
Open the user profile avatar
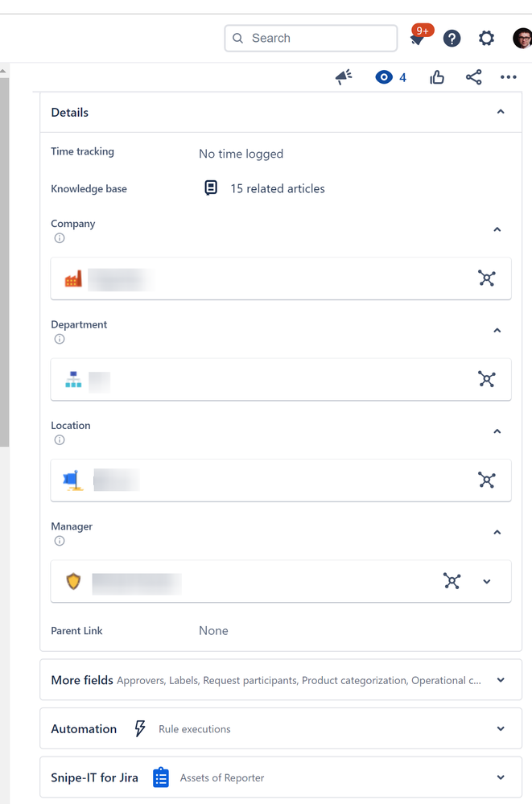coord(522,38)
